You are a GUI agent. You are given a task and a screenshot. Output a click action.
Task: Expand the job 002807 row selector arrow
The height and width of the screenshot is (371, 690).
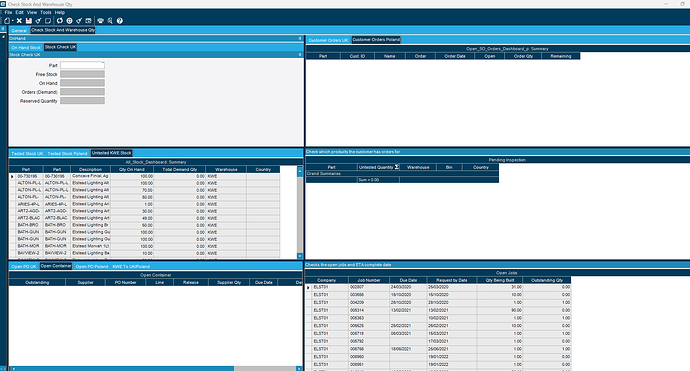click(x=308, y=287)
